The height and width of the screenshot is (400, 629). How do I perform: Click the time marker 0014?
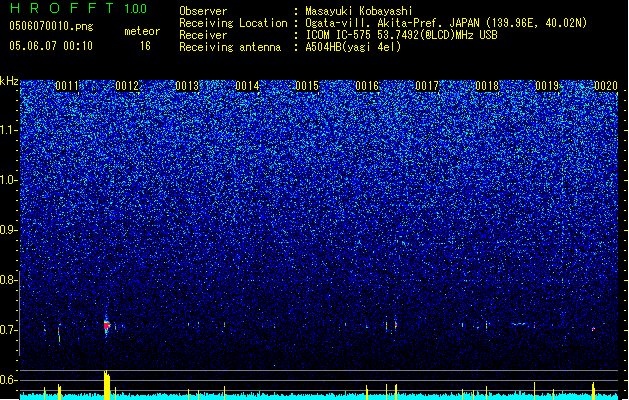pos(247,86)
